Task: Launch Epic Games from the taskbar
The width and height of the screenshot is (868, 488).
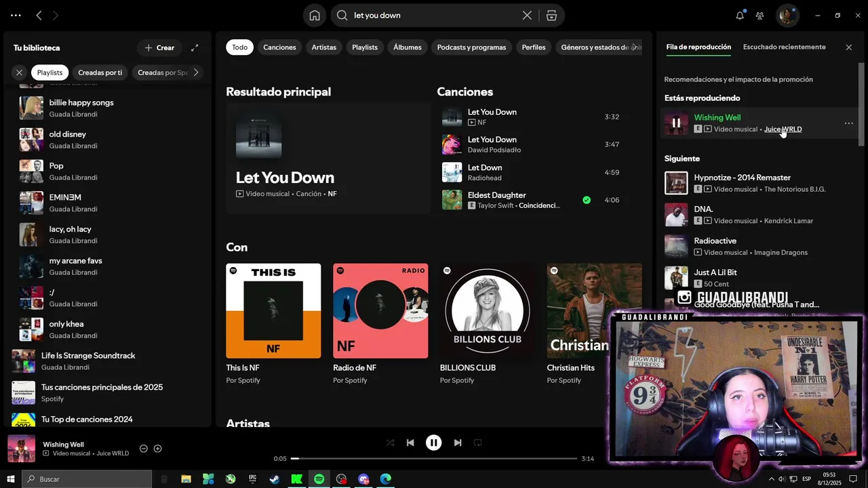Action: (x=252, y=479)
